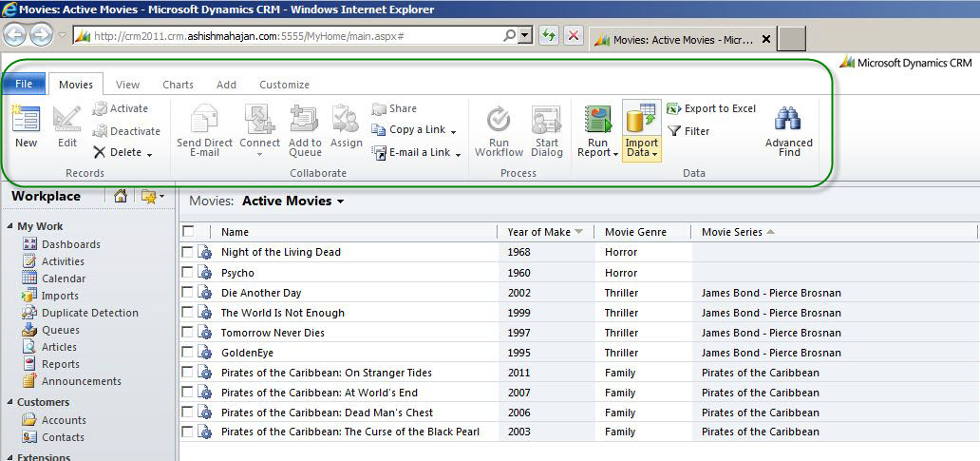Image resolution: width=980 pixels, height=461 pixels.
Task: Collapse the My Work section
Action: [x=9, y=226]
